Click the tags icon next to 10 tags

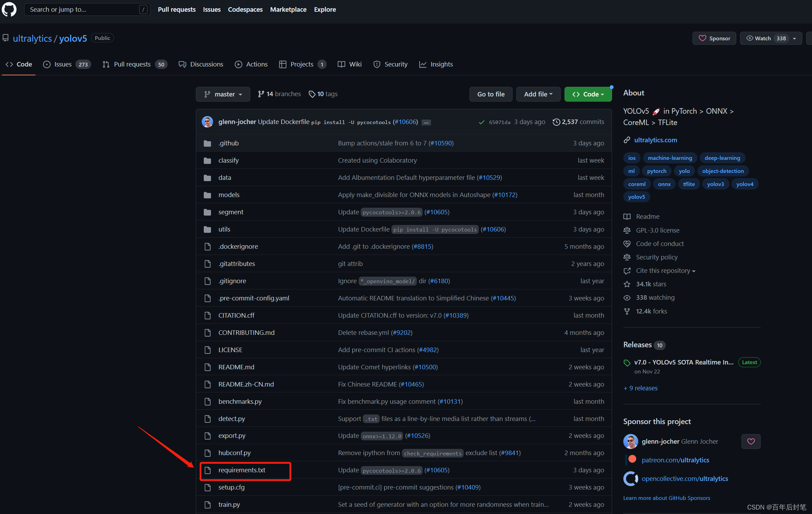(x=312, y=94)
